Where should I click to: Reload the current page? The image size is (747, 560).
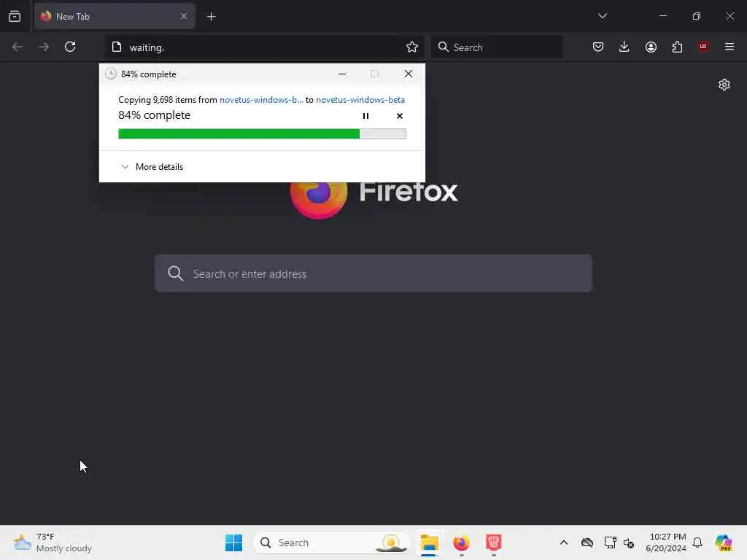pyautogui.click(x=70, y=47)
